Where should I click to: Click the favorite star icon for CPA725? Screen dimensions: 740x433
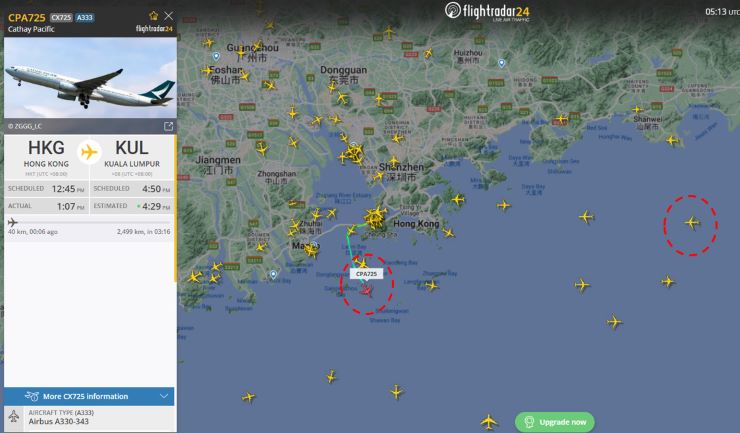tap(153, 16)
